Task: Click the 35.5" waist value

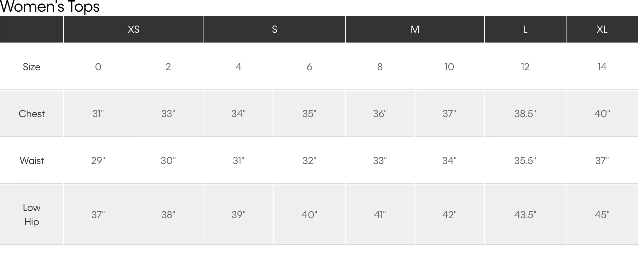Action: point(525,161)
